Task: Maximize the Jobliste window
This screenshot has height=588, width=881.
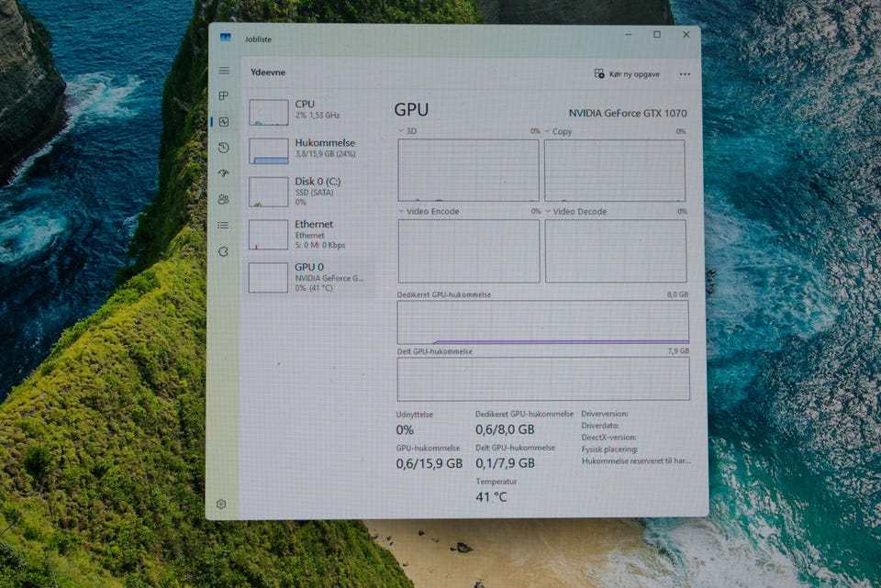Action: (657, 35)
